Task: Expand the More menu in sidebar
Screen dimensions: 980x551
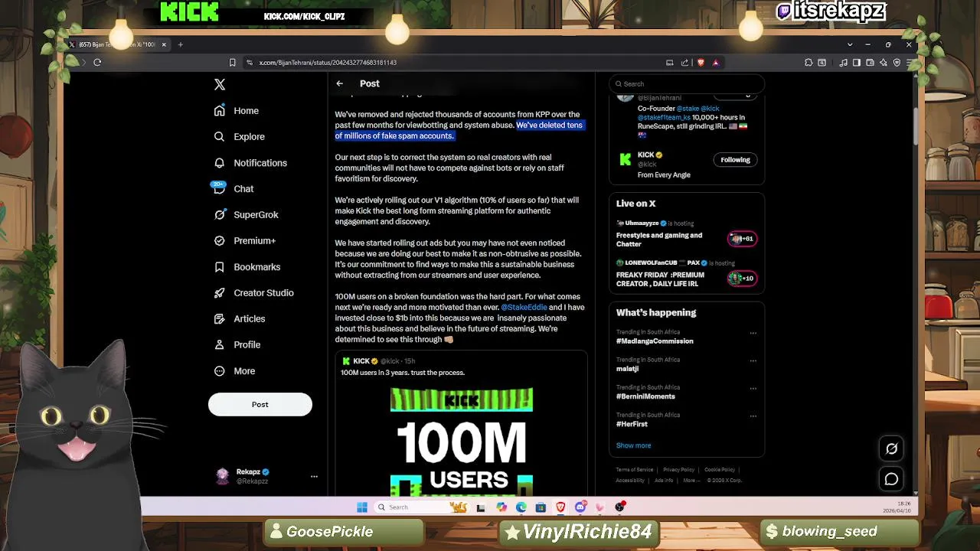Action: (x=244, y=371)
